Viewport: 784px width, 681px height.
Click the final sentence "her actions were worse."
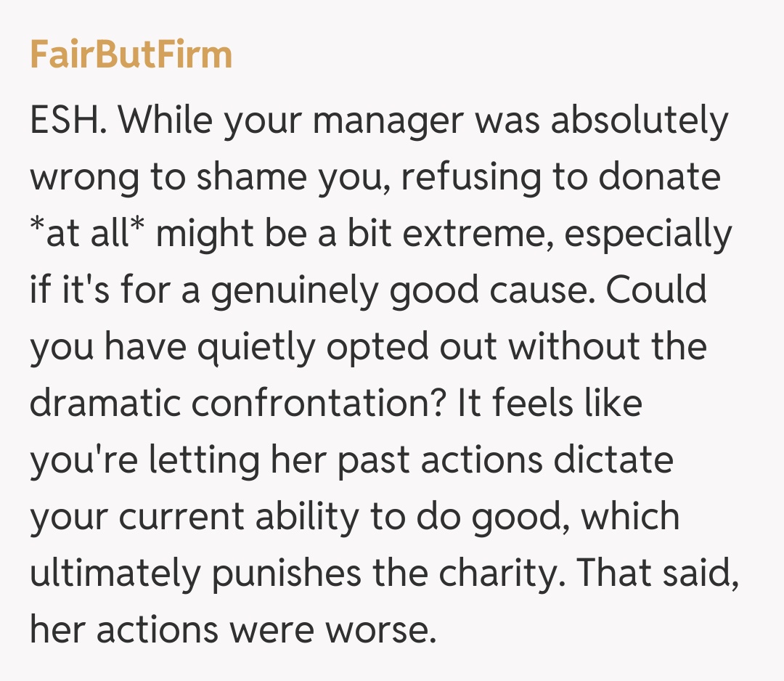click(x=232, y=630)
